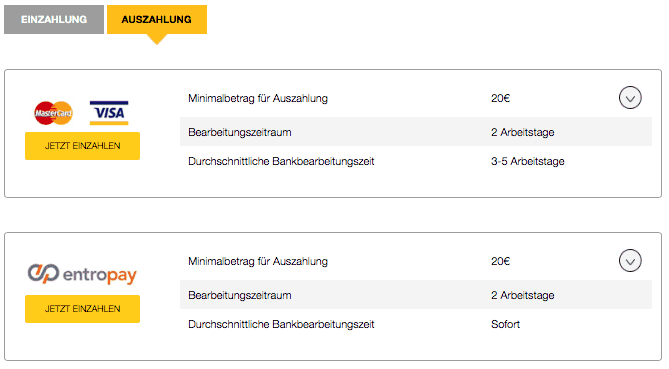Click the 3-5 Arbeitstage value
The image size is (669, 369).
click(x=528, y=161)
